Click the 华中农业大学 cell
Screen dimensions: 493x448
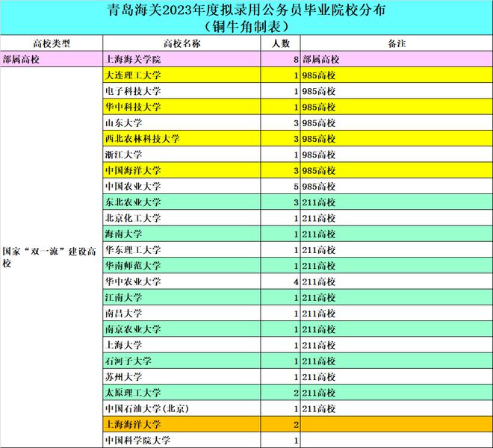click(182, 281)
